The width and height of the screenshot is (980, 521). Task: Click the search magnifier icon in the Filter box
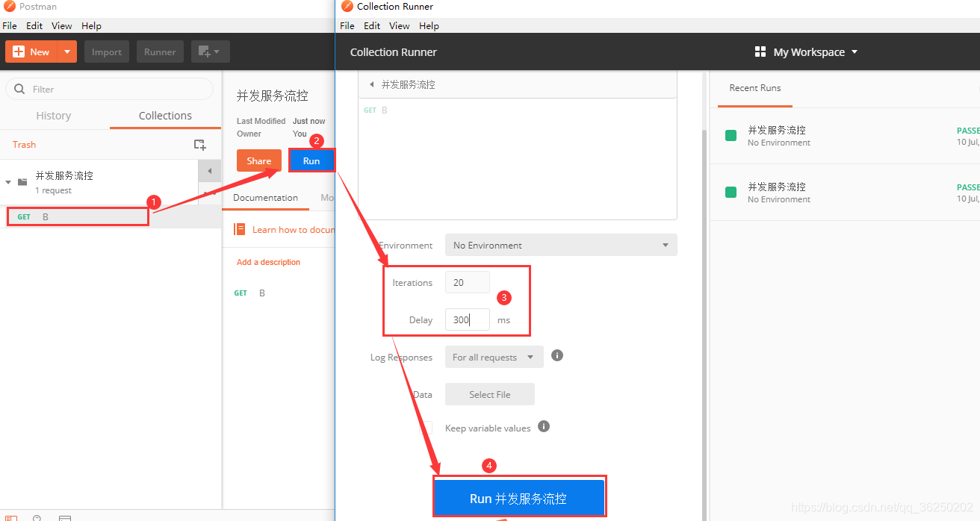pyautogui.click(x=19, y=89)
